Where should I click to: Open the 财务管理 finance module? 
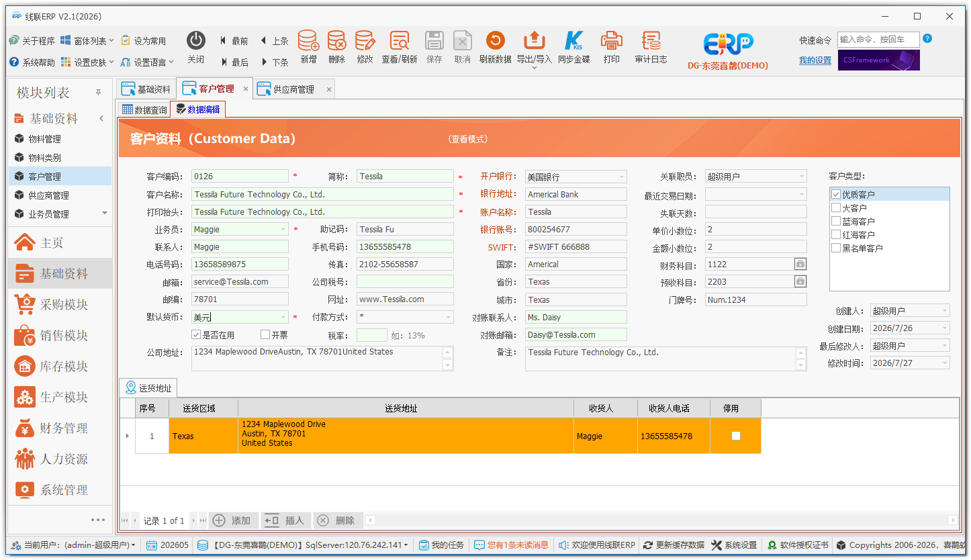click(60, 428)
